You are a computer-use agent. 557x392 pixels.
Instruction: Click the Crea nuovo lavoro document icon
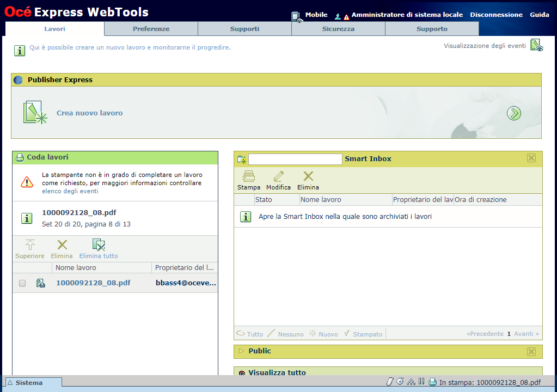coord(35,113)
